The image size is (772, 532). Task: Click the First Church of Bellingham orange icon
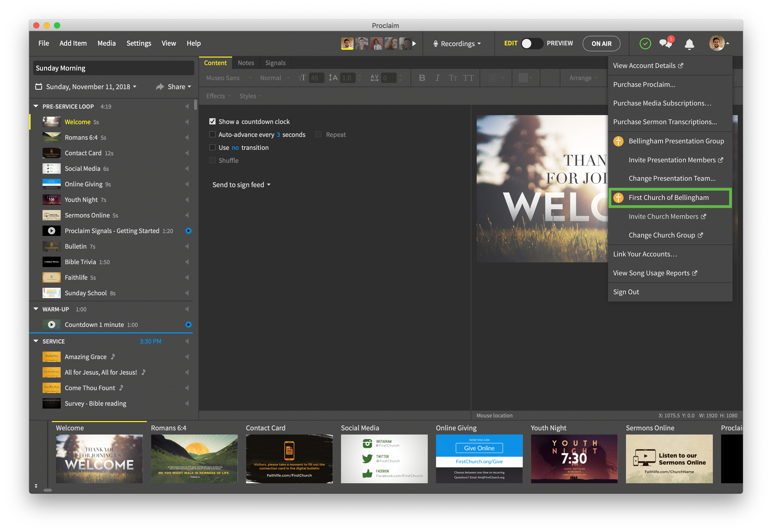click(618, 198)
